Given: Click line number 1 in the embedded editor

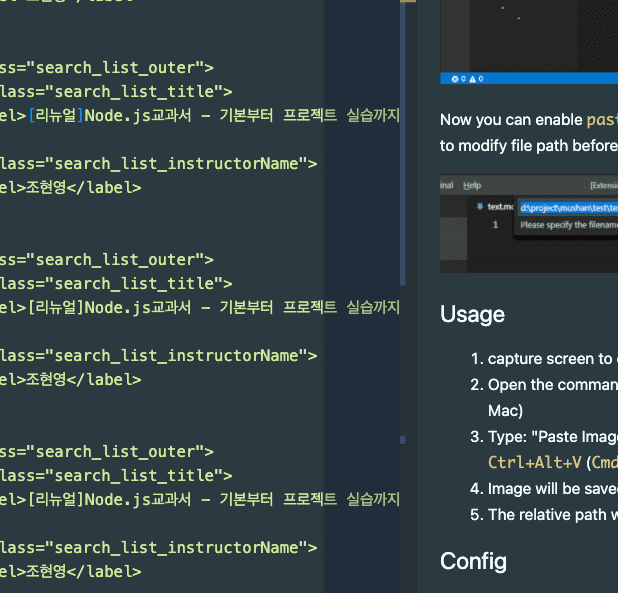Looking at the screenshot, I should (x=494, y=225).
